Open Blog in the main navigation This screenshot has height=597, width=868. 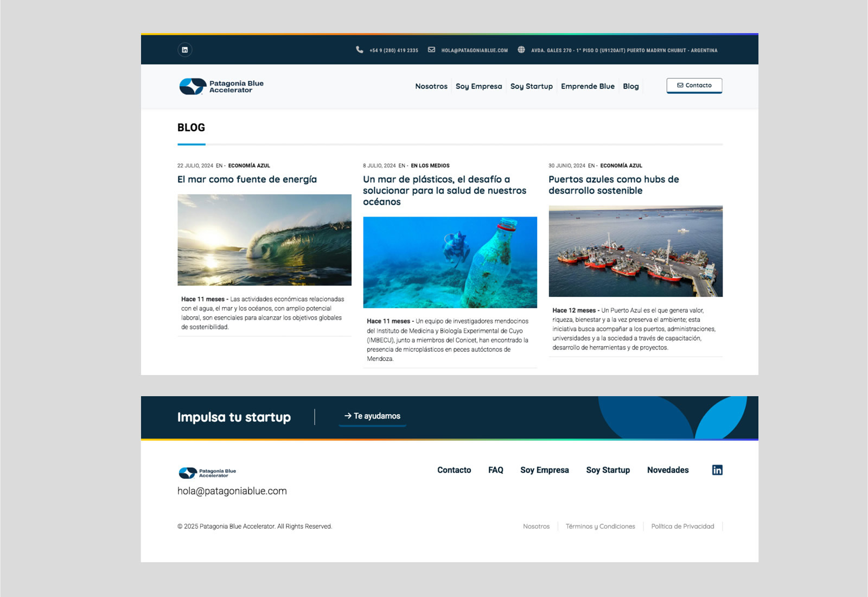coord(630,86)
